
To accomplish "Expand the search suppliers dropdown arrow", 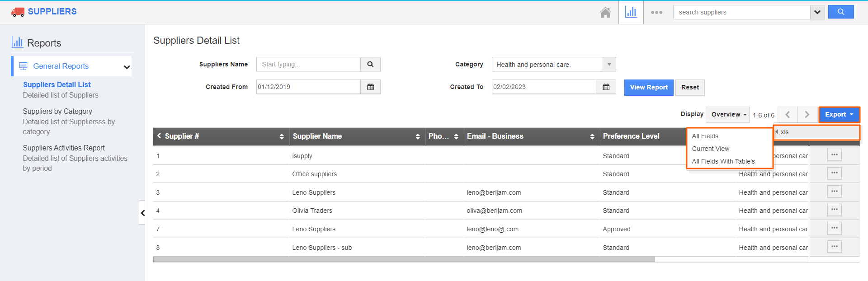I will (x=817, y=12).
